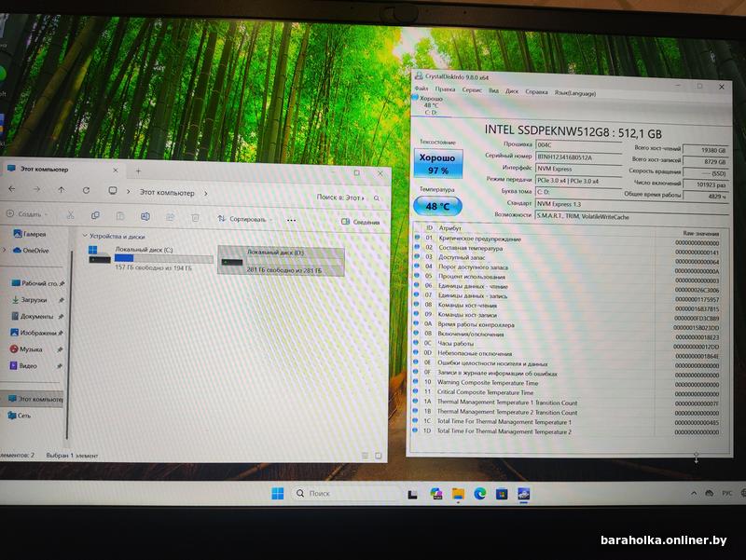Click the Хорошо 97 % health status button

437,164
